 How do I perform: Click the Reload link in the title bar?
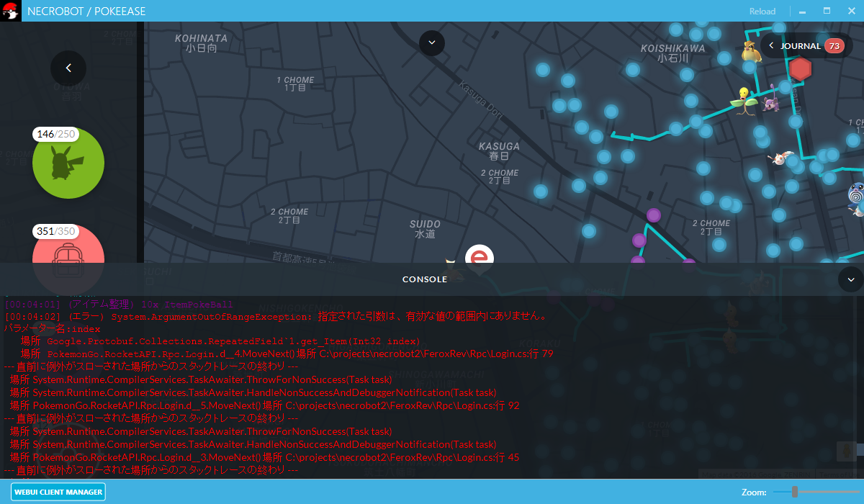[x=762, y=11]
